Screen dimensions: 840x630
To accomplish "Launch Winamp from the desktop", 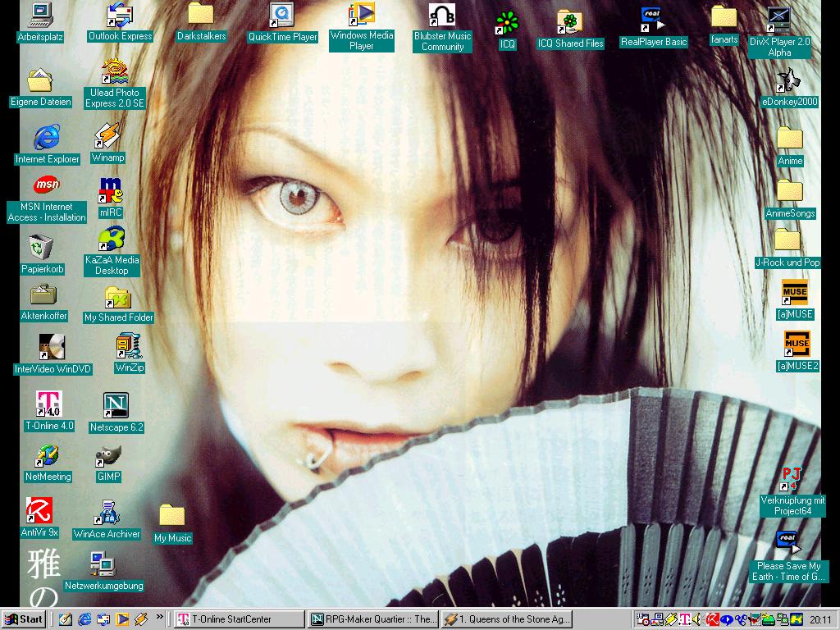I will click(x=107, y=143).
